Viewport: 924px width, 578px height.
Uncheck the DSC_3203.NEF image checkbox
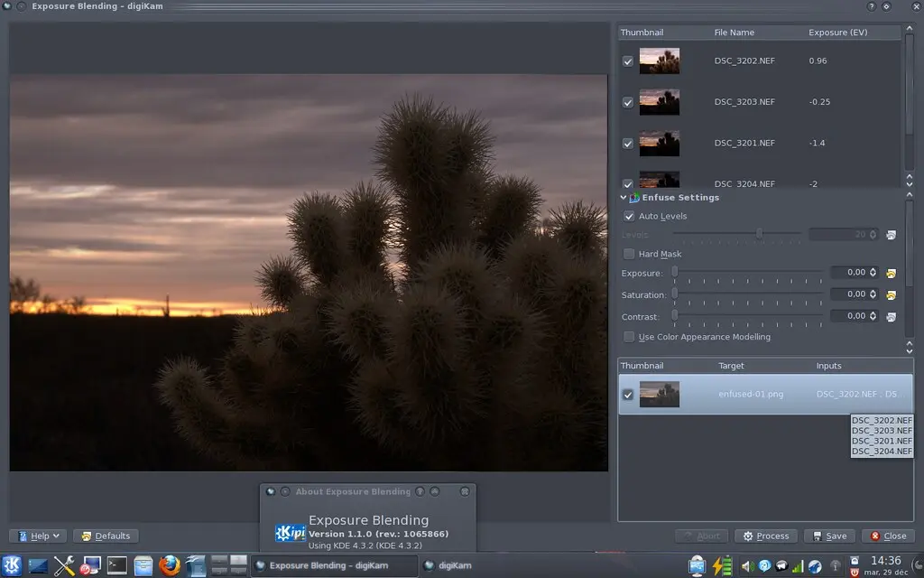(x=628, y=103)
